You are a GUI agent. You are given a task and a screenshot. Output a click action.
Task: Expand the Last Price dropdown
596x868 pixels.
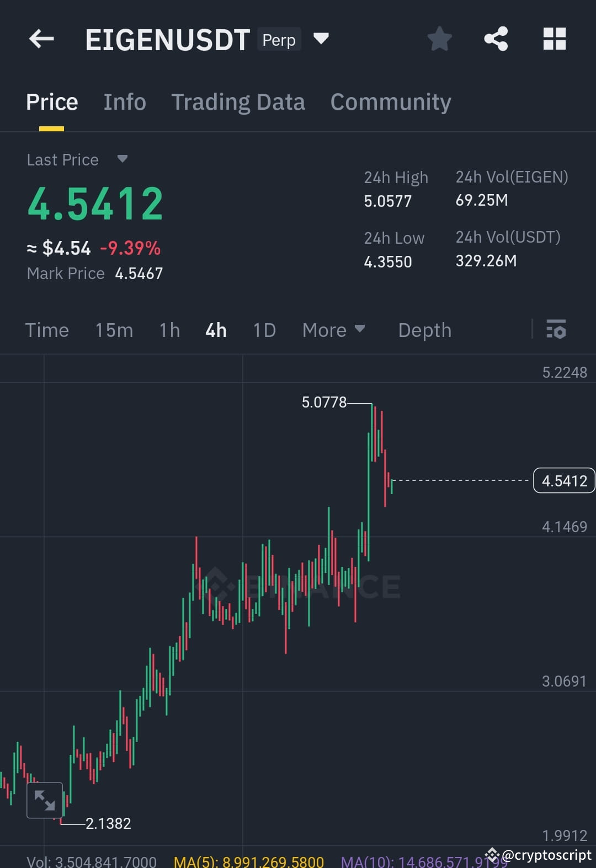(122, 159)
